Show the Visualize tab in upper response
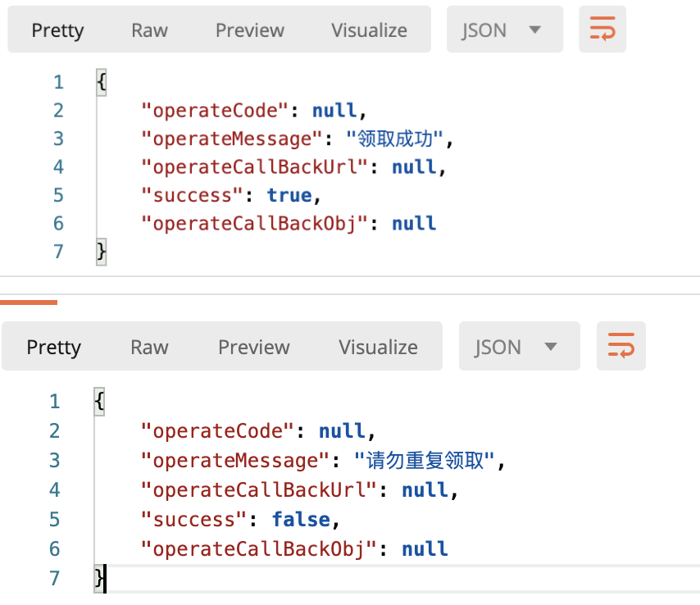The width and height of the screenshot is (700, 605). 369,30
